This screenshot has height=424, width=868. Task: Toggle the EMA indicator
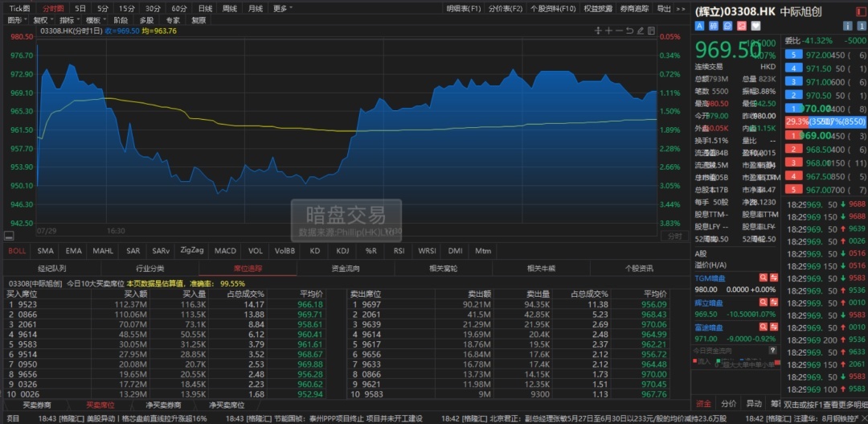click(x=74, y=251)
